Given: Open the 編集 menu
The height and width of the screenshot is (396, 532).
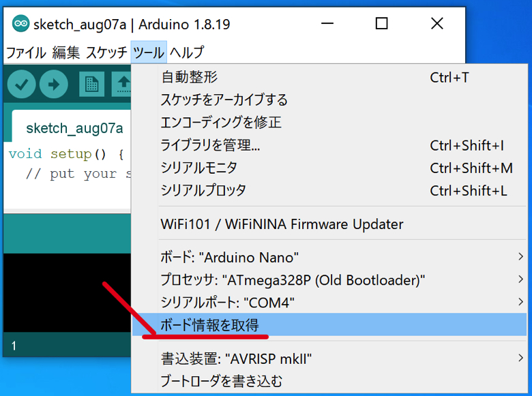Looking at the screenshot, I should (66, 52).
